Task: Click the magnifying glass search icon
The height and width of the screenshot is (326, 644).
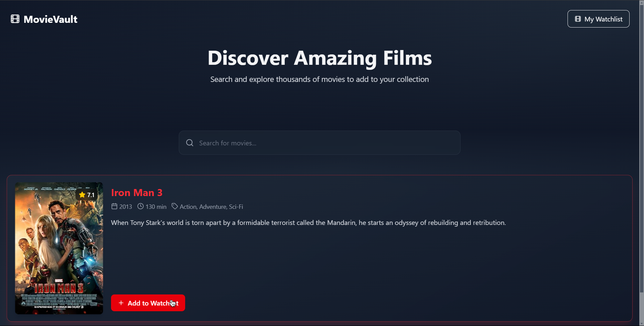Action: [190, 143]
